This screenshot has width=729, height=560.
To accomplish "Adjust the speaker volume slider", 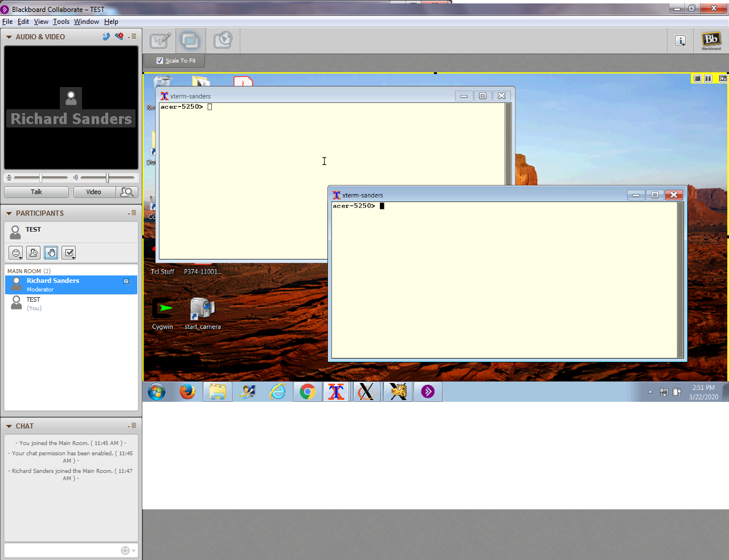I will [x=107, y=178].
